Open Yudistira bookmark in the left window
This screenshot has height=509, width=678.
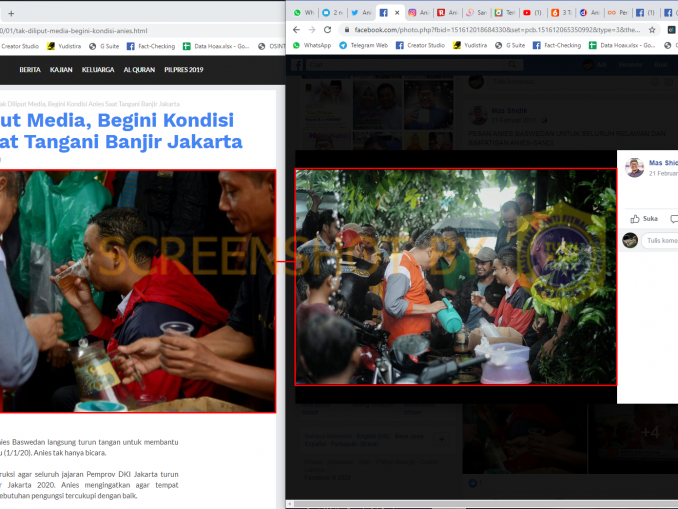click(x=64, y=46)
